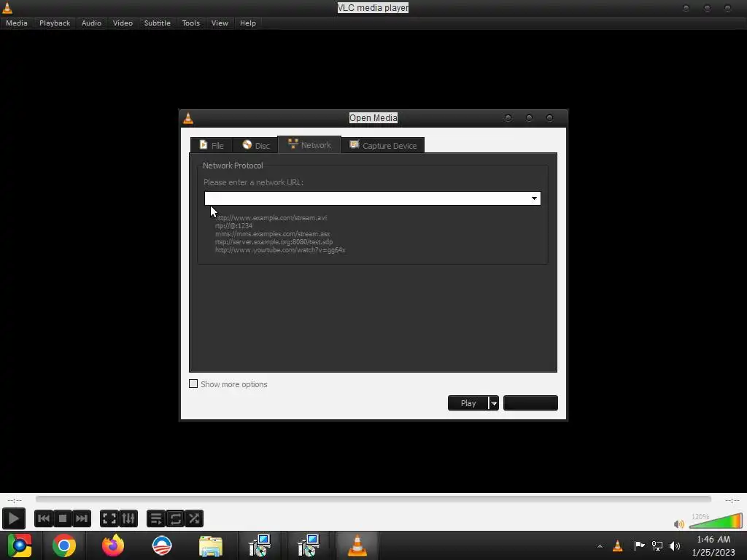Open the Action Center flag tray icon
This screenshot has width=747, height=560.
coord(639,545)
